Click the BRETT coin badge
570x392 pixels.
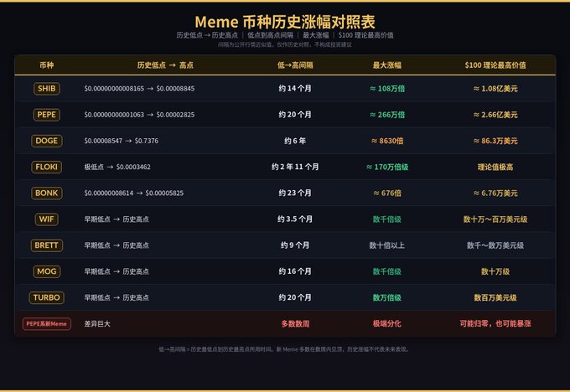tap(47, 245)
